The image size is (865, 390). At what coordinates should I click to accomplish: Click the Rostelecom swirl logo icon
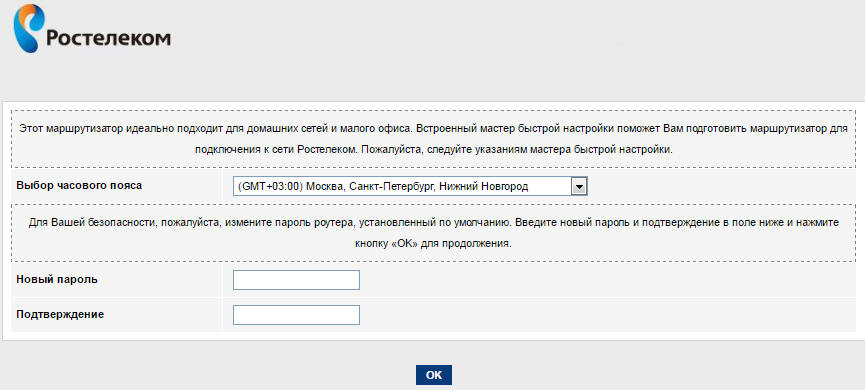tap(27, 28)
